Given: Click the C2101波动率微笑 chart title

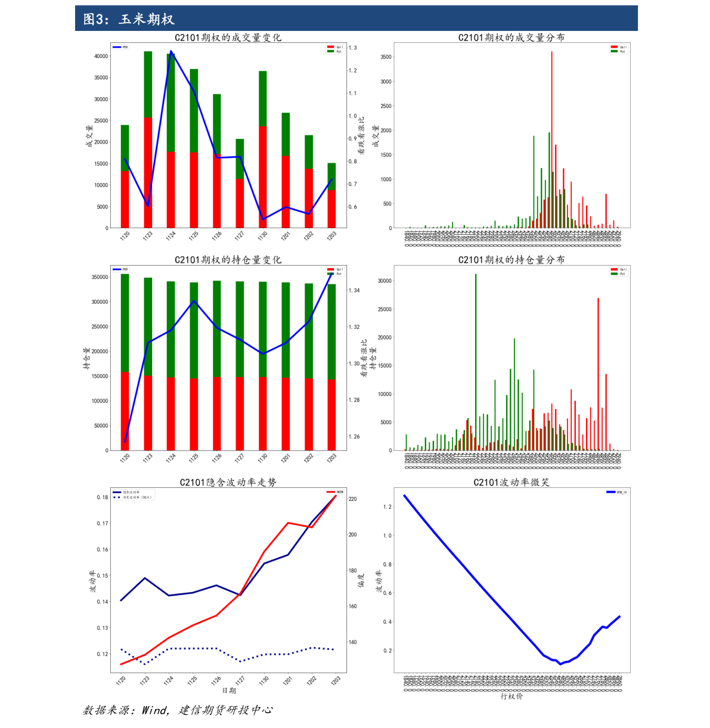Looking at the screenshot, I should [511, 482].
